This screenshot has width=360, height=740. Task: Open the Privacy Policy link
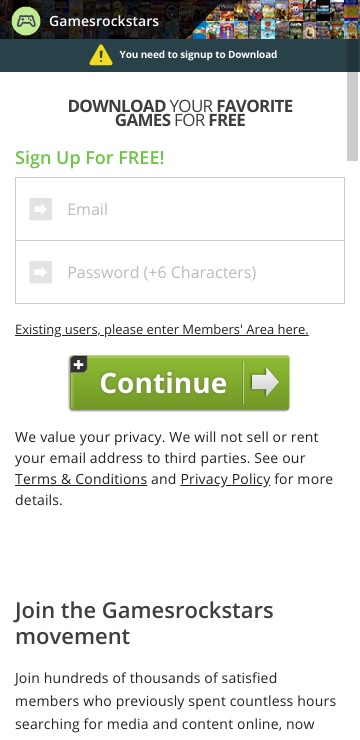(226, 479)
